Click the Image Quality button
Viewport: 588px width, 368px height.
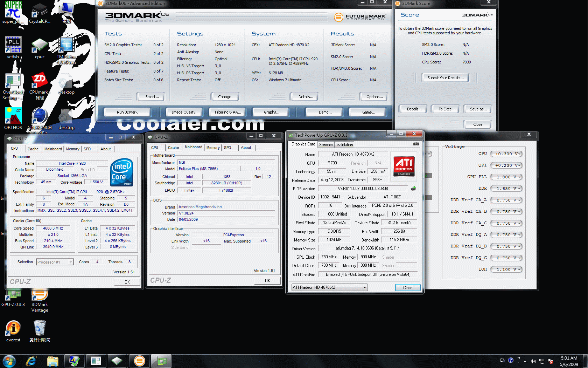tap(185, 112)
